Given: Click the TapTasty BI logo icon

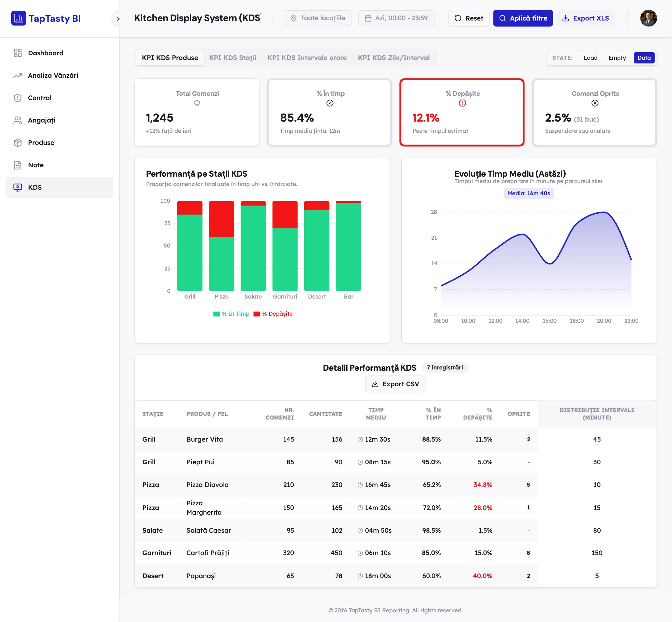Looking at the screenshot, I should [x=19, y=18].
